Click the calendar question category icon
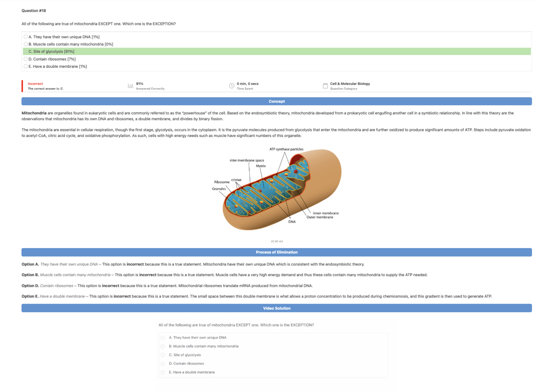Image resolution: width=536 pixels, height=392 pixels. [325, 86]
